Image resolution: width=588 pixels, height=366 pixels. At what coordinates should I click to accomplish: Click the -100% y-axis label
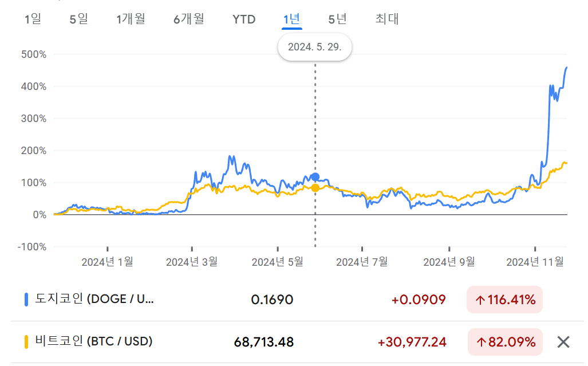32,247
